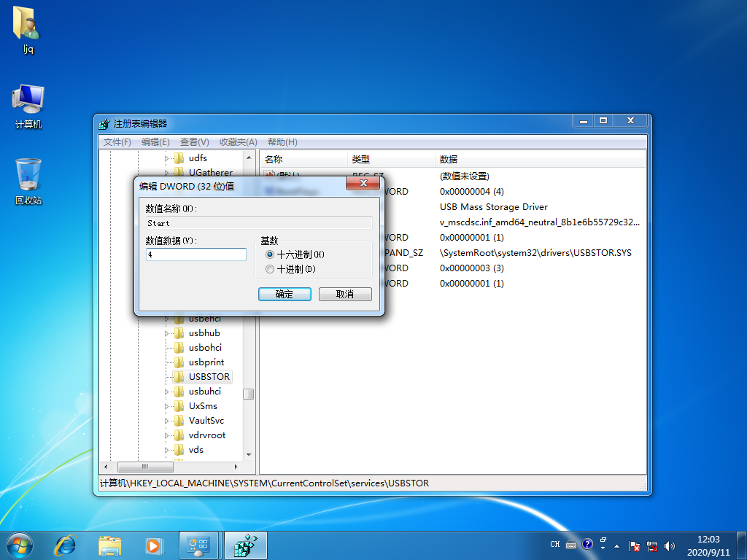The height and width of the screenshot is (560, 747).
Task: Select the USBSTOR registry key folder icon
Action: pyautogui.click(x=179, y=376)
